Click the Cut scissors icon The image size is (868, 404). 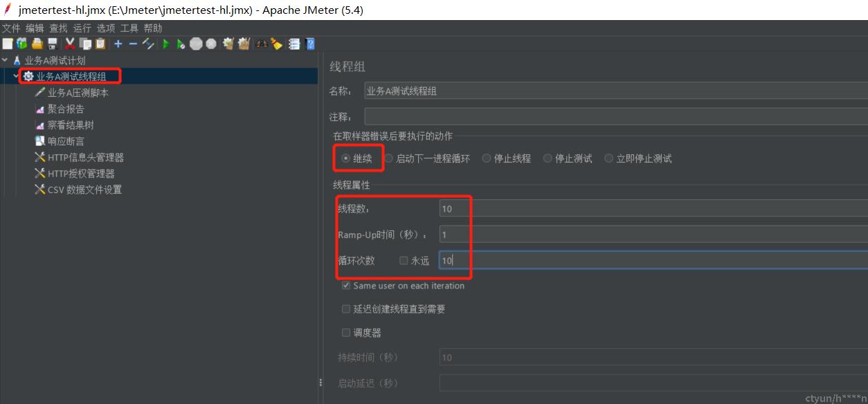click(x=70, y=44)
